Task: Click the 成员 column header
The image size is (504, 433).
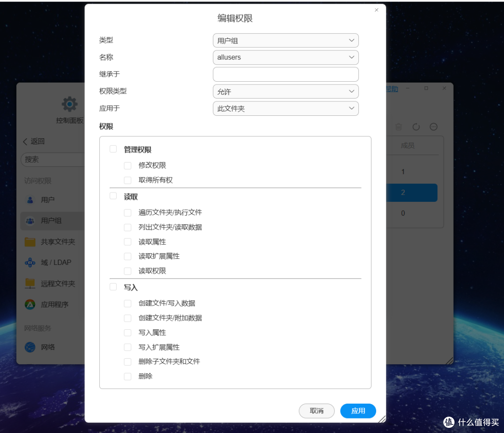Action: pyautogui.click(x=407, y=145)
